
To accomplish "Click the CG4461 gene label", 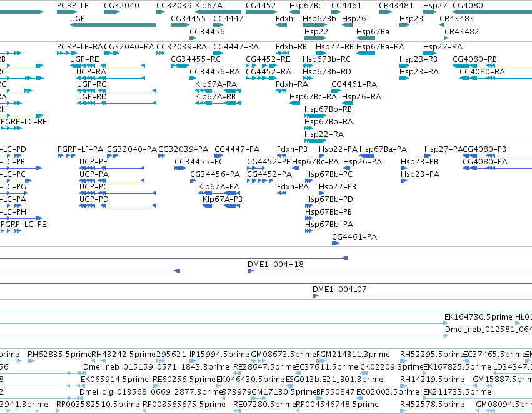I will click(x=346, y=6).
